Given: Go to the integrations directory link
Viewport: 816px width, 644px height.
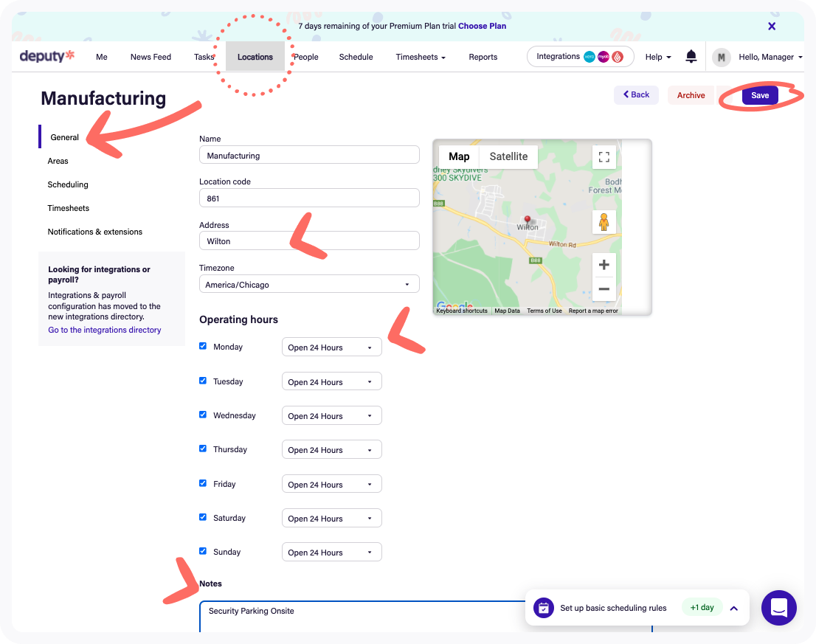Looking at the screenshot, I should click(x=105, y=330).
